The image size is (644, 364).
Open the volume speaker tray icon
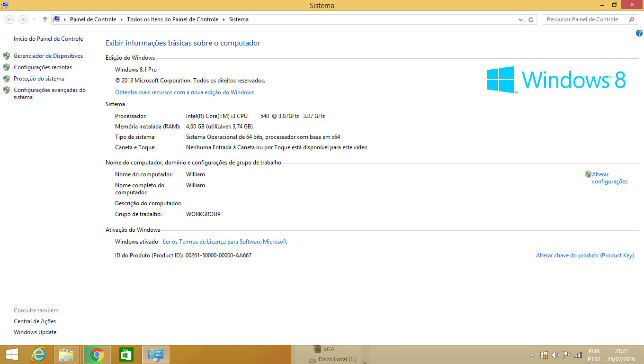[555, 355]
